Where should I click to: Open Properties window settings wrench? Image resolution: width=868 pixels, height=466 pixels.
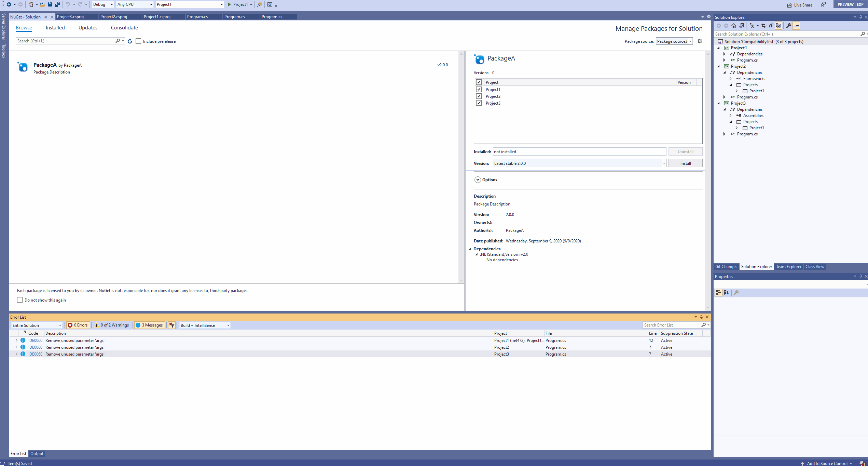coord(736,293)
